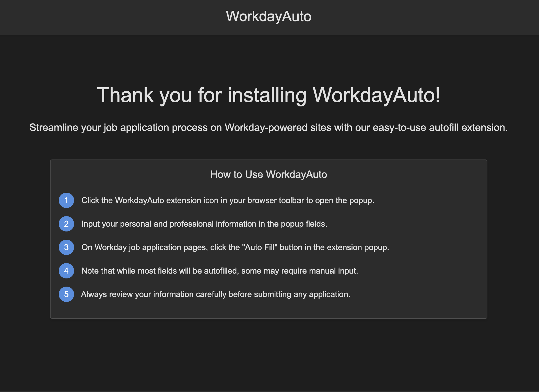The image size is (539, 392).
Task: Click the "How to Use WorkdayAuto" section heading
Action: click(x=269, y=175)
